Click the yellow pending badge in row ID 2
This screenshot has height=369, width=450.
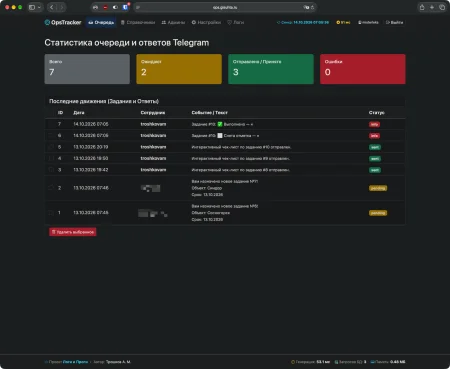[x=378, y=188]
